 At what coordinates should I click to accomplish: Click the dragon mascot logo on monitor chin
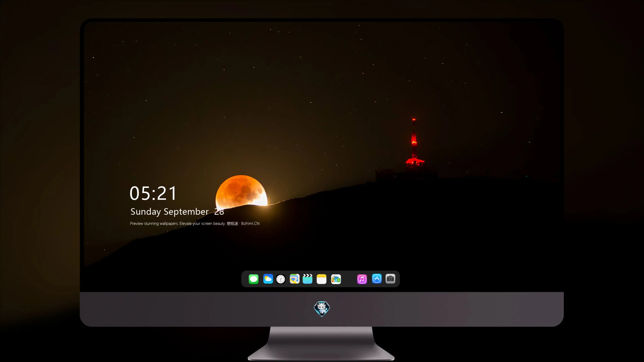pos(322,309)
